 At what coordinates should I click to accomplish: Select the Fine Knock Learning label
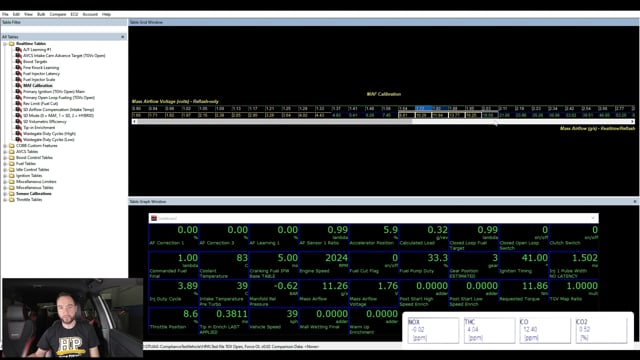pyautogui.click(x=41, y=68)
